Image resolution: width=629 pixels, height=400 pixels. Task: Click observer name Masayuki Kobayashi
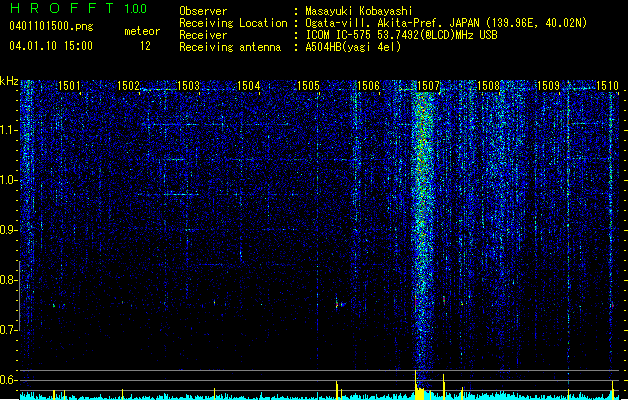(359, 11)
